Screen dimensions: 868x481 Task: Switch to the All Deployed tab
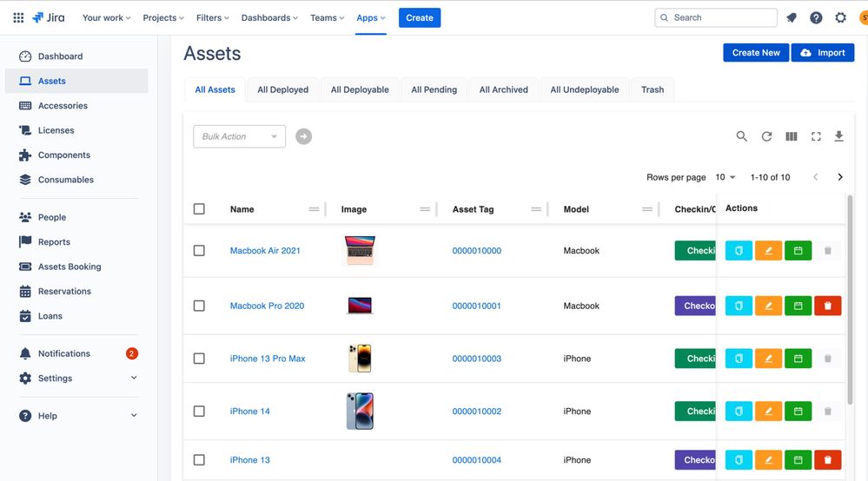(x=283, y=89)
